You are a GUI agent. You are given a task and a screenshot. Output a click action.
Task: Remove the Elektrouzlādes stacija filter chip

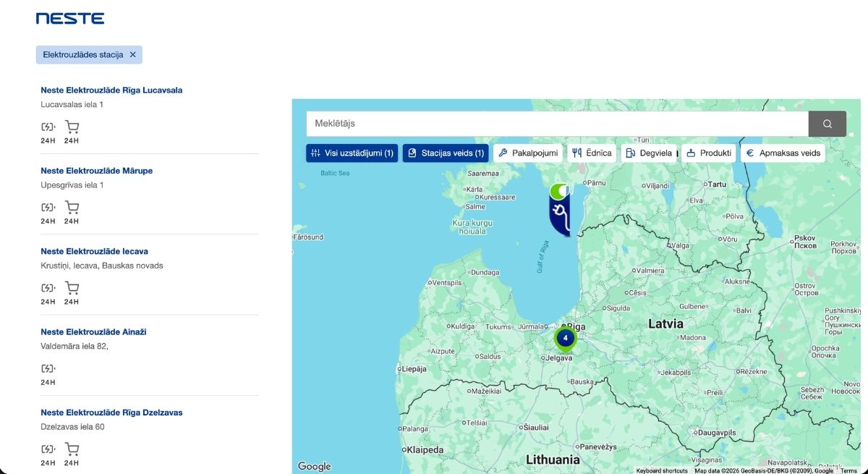132,55
